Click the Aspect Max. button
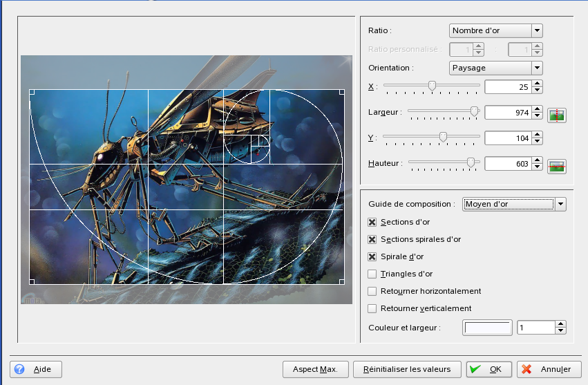This screenshot has width=588, height=385. (x=315, y=369)
